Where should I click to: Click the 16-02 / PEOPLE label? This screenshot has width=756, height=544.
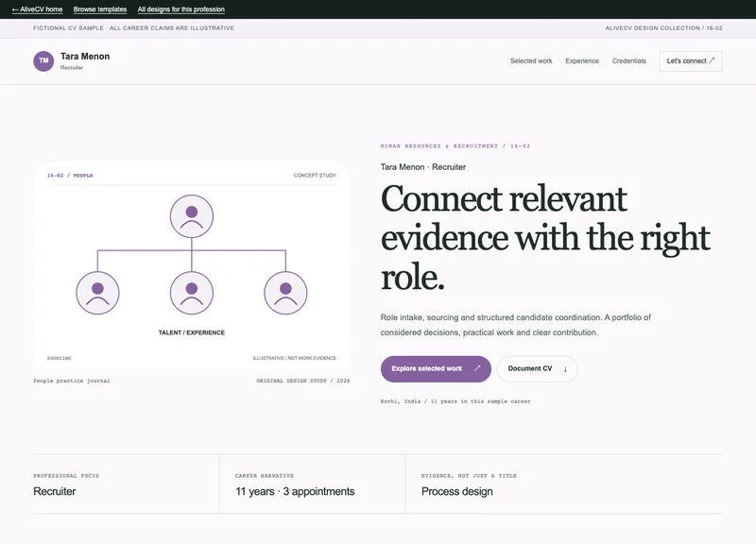[70, 176]
